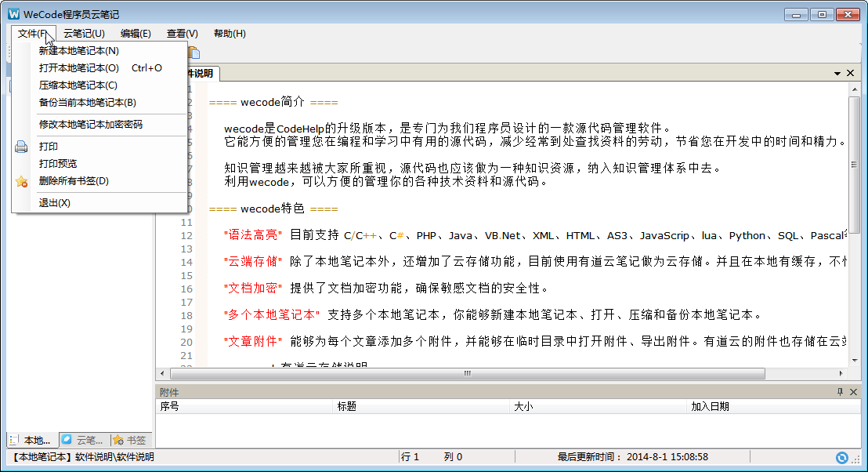Viewport: 868px width, 472px height.
Task: Click line number 14 in gutter
Action: tap(186, 263)
